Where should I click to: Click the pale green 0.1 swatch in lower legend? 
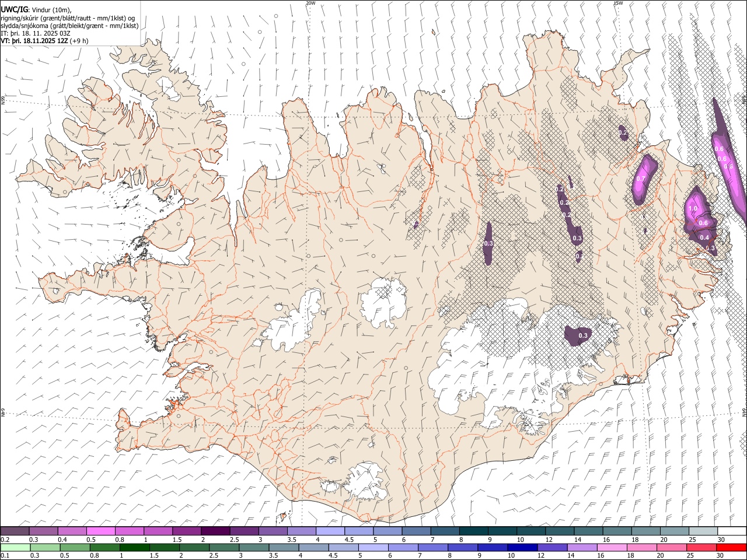[15, 548]
